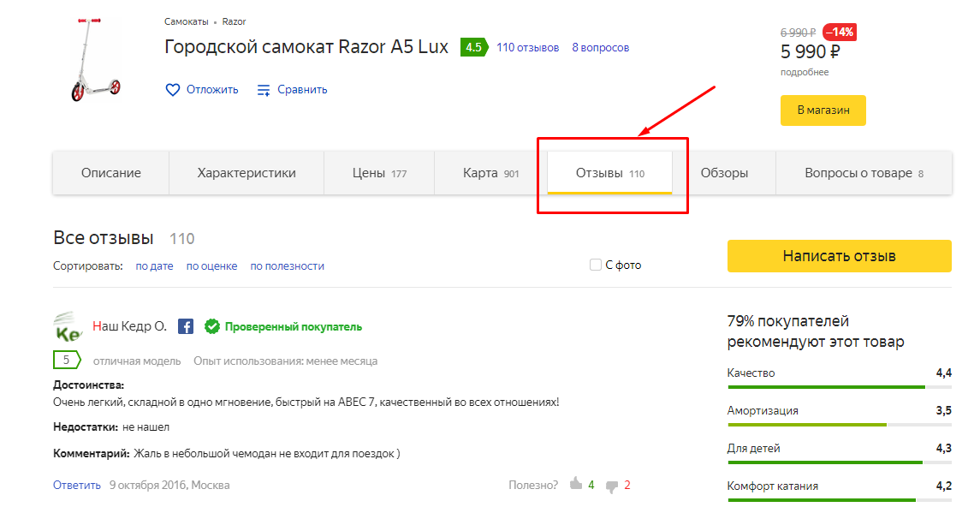The height and width of the screenshot is (507, 980).
Task: Click the подробнее link under the price
Action: coord(805,73)
